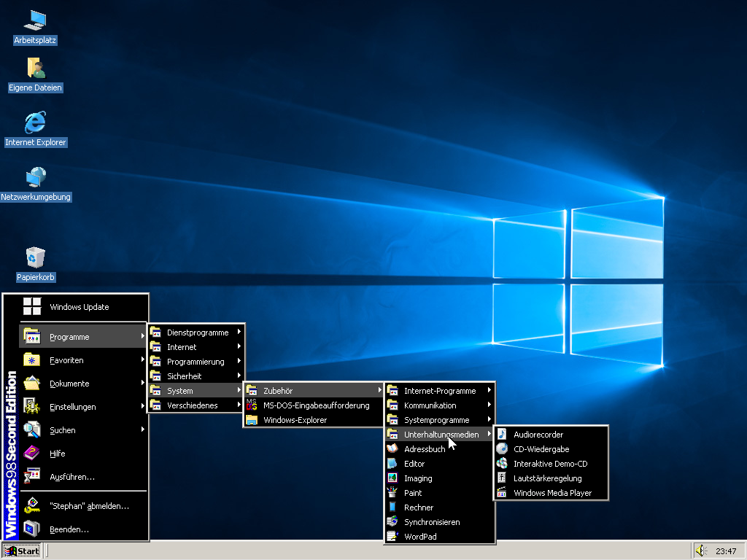Viewport: 747px width, 560px height.
Task: Click the Rechner calculator icon
Action: click(x=392, y=507)
